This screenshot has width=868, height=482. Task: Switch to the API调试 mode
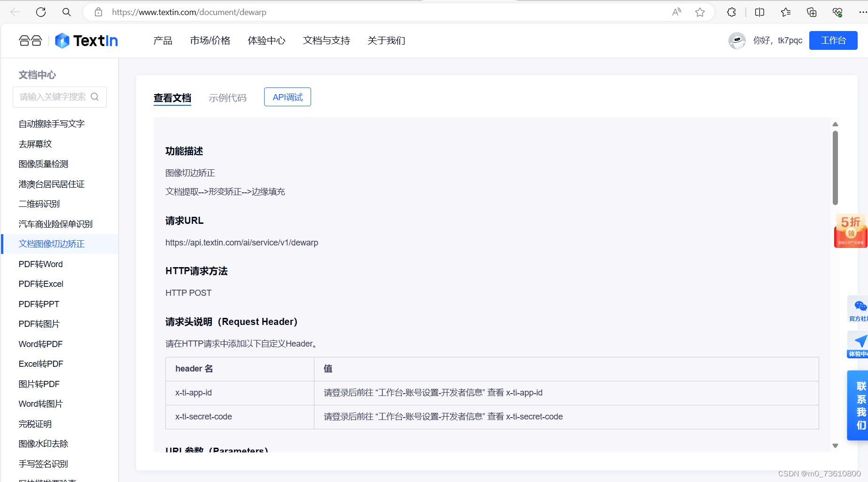pyautogui.click(x=287, y=96)
